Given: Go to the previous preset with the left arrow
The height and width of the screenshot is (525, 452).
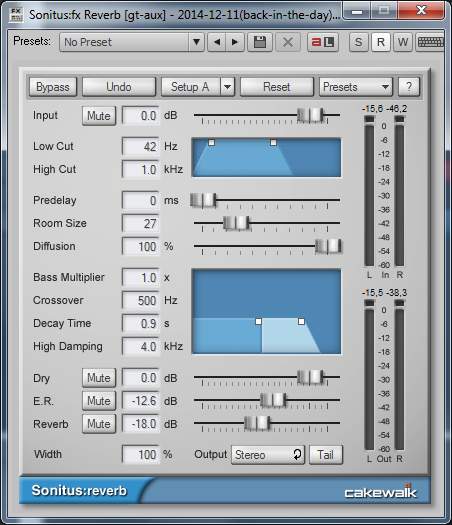Looking at the screenshot, I should [x=217, y=42].
